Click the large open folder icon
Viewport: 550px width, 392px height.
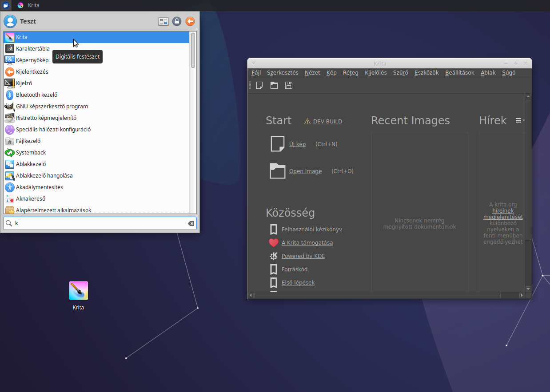click(x=277, y=171)
